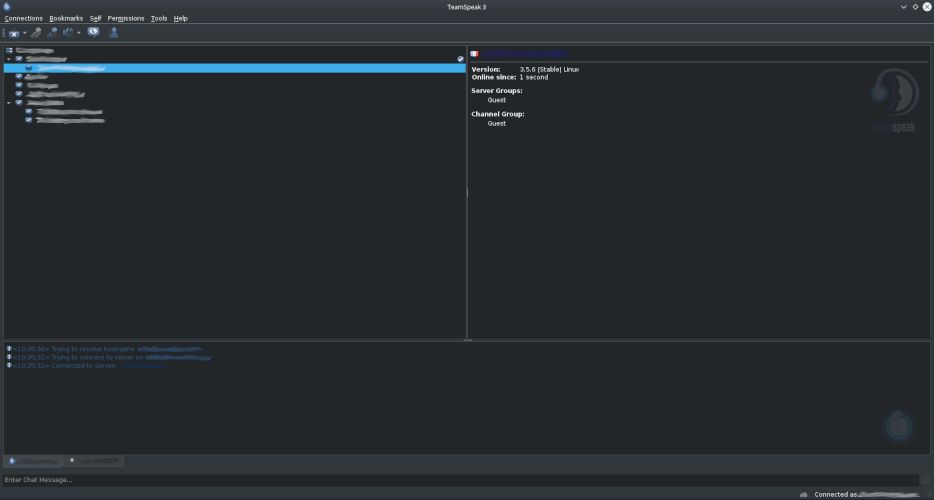The height and width of the screenshot is (500, 934).
Task: Open the Contacts toolbar icon
Action: pos(114,33)
